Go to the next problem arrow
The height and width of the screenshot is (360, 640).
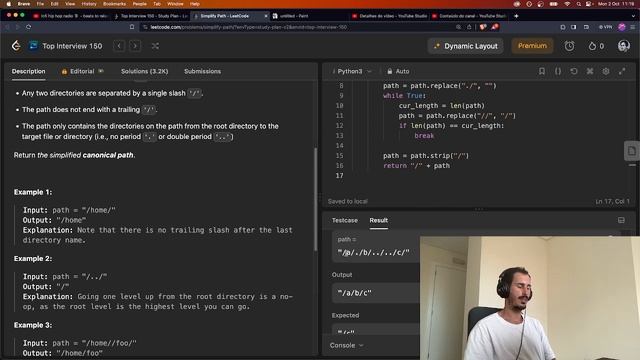click(135, 46)
